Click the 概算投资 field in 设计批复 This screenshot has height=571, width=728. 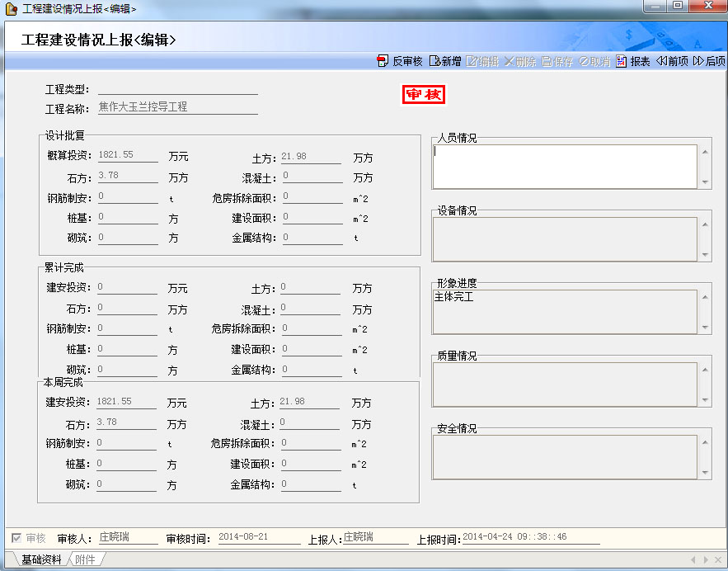127,155
